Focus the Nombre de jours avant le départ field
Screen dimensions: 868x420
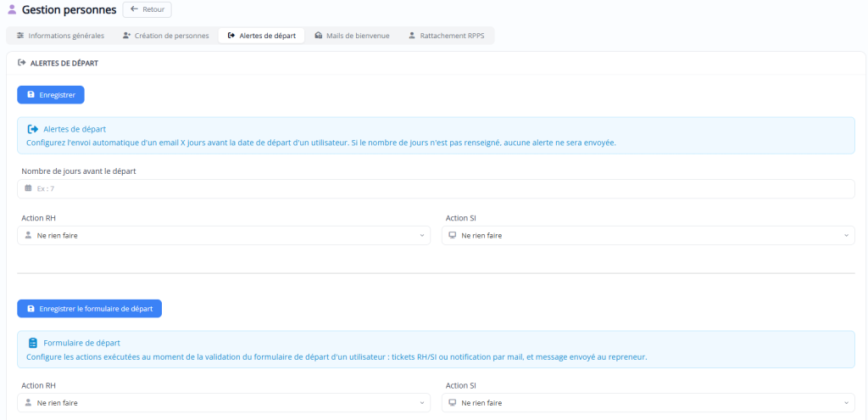[x=436, y=189]
